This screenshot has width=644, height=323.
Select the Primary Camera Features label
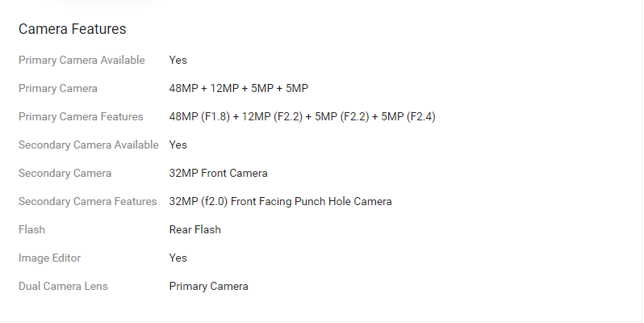coord(81,116)
